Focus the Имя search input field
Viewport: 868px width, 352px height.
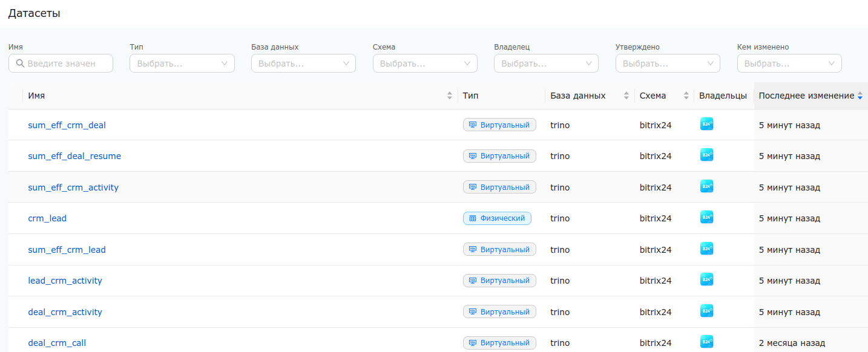pos(61,64)
